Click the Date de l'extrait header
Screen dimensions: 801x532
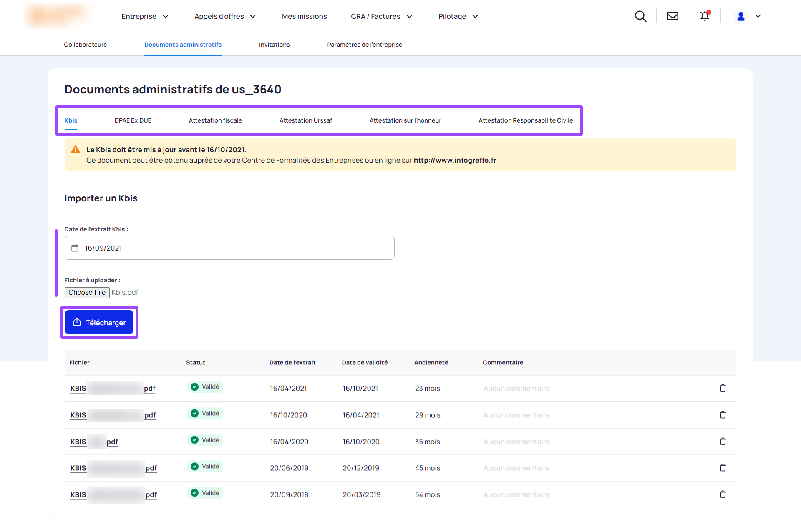(x=292, y=362)
